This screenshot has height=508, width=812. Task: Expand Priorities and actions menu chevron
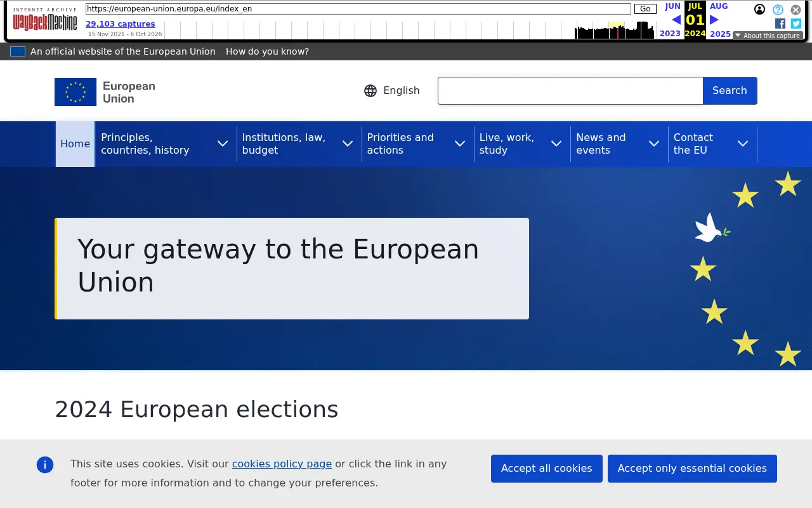coord(460,144)
